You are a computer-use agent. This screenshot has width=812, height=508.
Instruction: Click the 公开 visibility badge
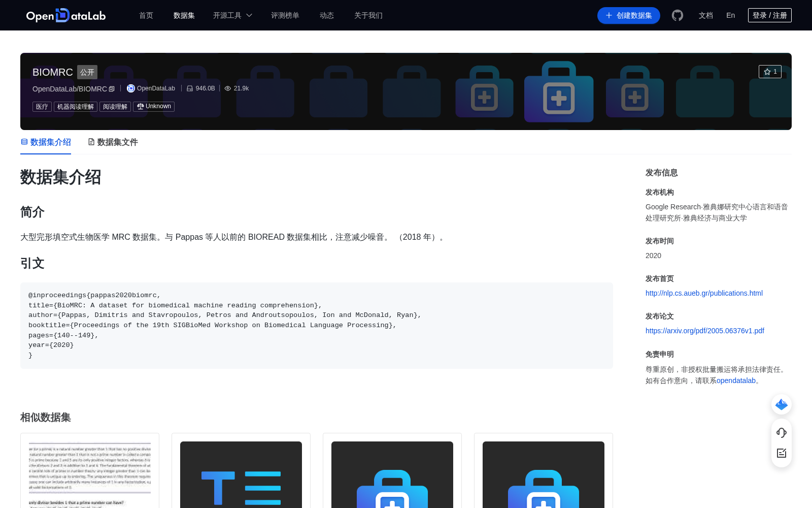[87, 72]
